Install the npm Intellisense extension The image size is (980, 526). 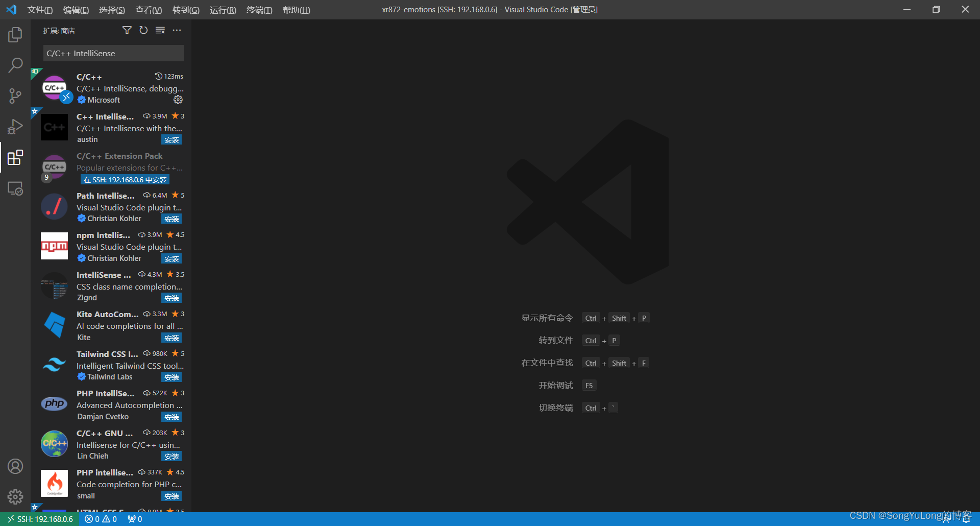click(x=171, y=259)
